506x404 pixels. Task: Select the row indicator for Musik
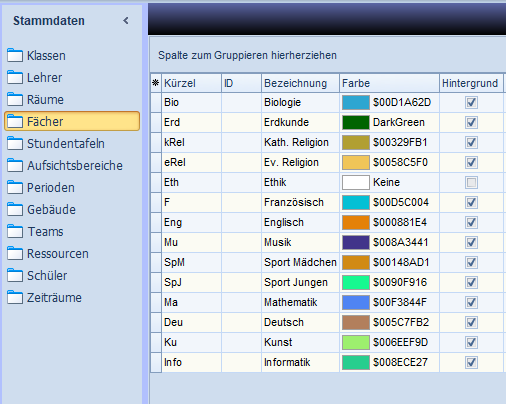tap(156, 242)
